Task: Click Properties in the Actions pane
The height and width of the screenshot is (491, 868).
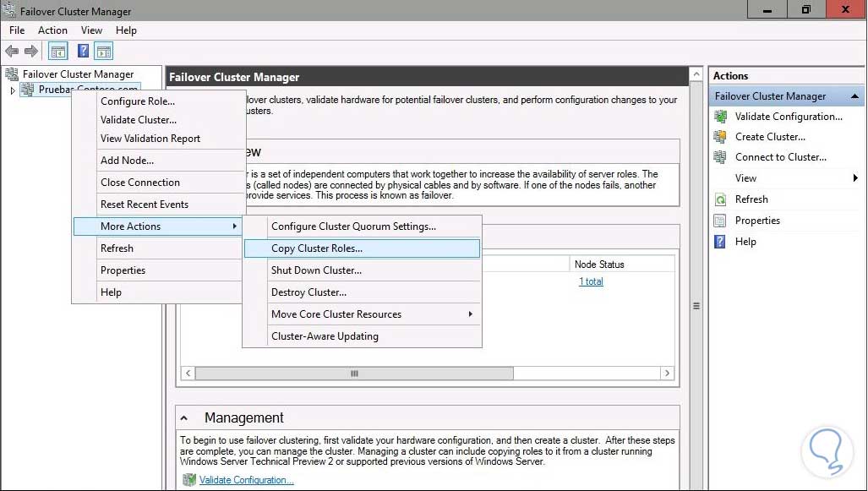Action: click(x=757, y=221)
